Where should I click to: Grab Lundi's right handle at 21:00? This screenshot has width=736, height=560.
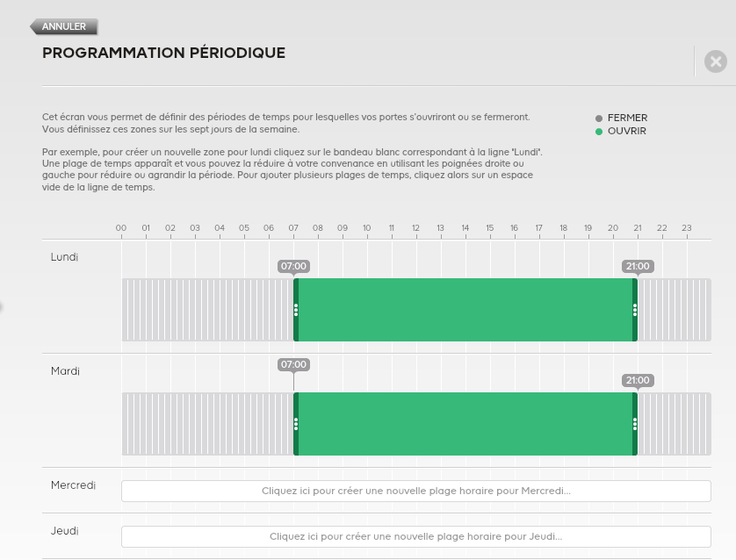[x=635, y=310]
